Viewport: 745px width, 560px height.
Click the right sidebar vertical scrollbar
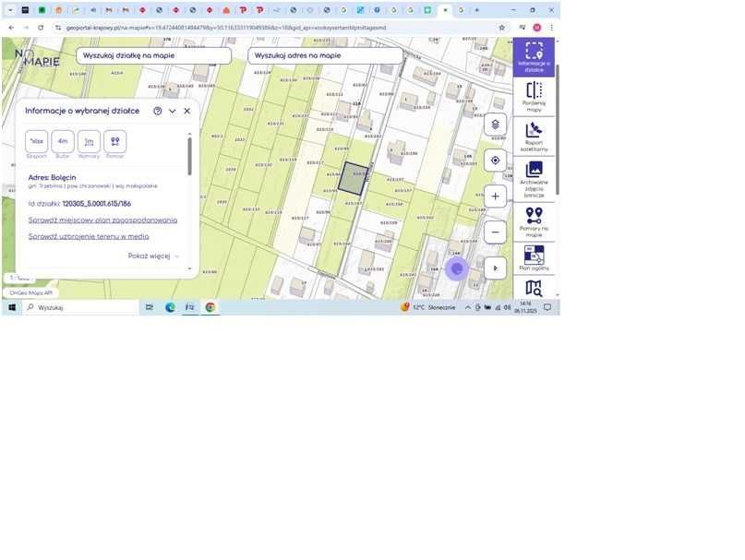click(558, 128)
